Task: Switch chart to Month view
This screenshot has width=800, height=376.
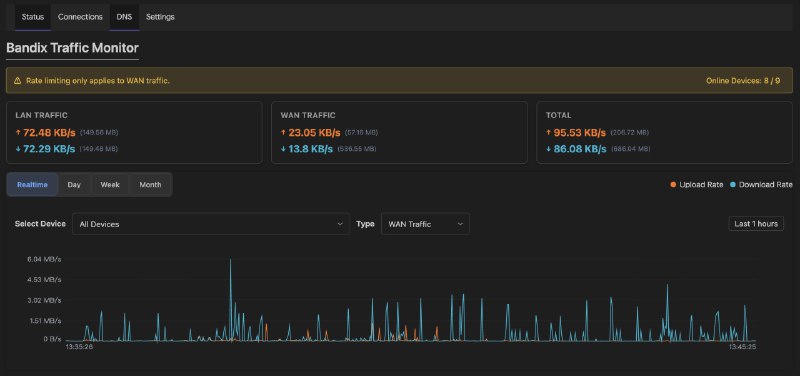Action: point(151,185)
